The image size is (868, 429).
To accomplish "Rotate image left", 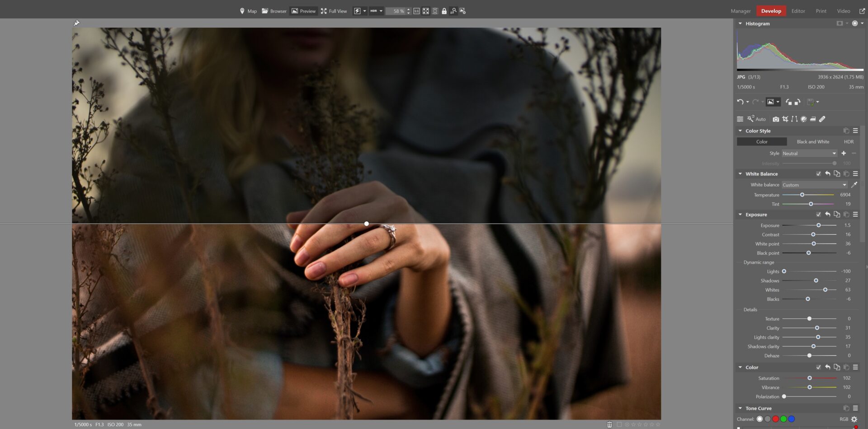I will coord(788,102).
